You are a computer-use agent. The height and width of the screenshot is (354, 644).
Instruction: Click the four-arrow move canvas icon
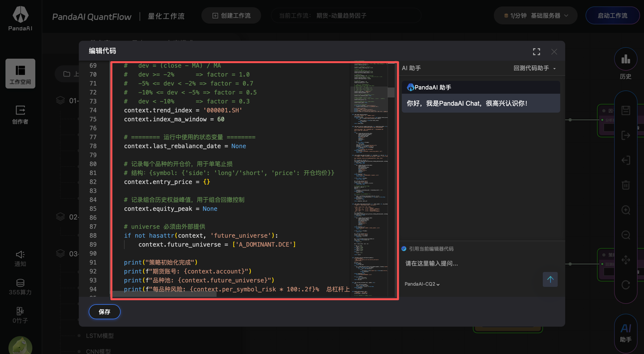click(x=626, y=260)
